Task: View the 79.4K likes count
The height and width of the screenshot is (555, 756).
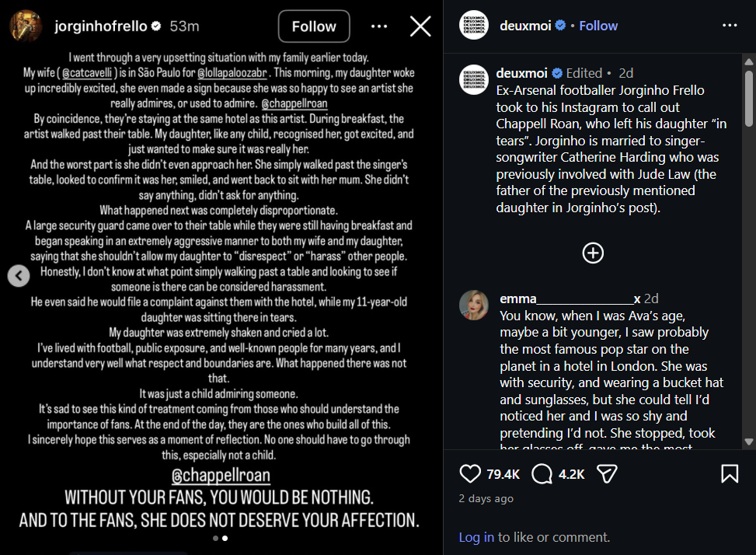Action: 503,473
